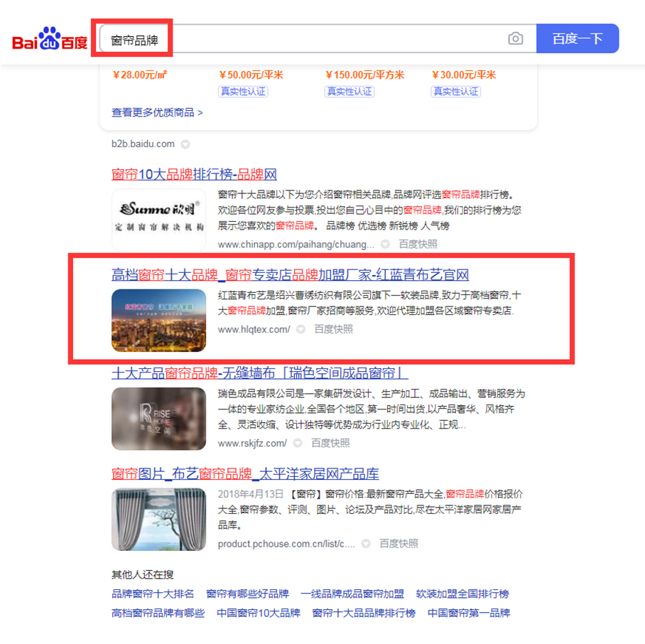The width and height of the screenshot is (645, 644).
Task: Click the ¥50.00元/平米 product price
Action: pyautogui.click(x=251, y=75)
